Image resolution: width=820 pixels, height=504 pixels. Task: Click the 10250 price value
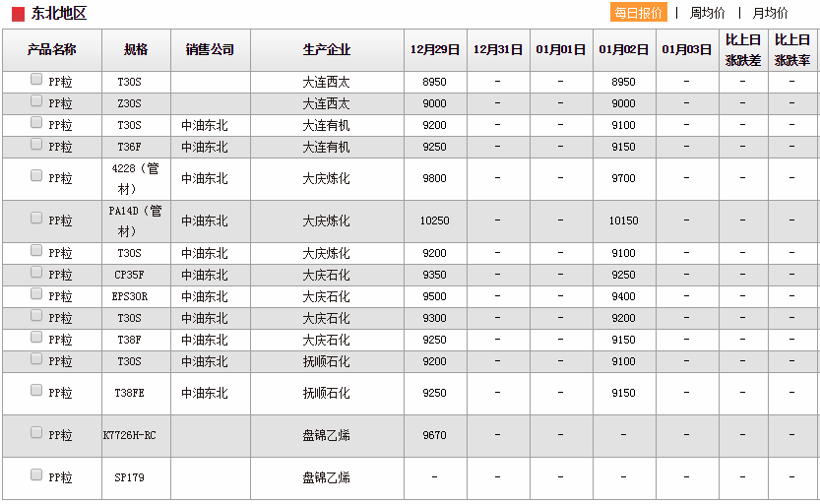coord(434,220)
